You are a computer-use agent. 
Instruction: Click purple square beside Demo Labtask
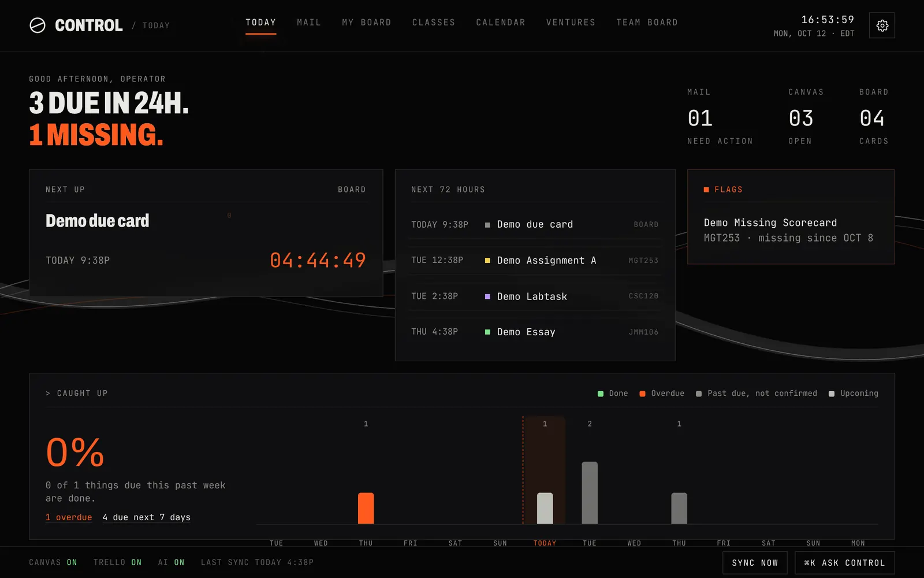[x=487, y=297]
